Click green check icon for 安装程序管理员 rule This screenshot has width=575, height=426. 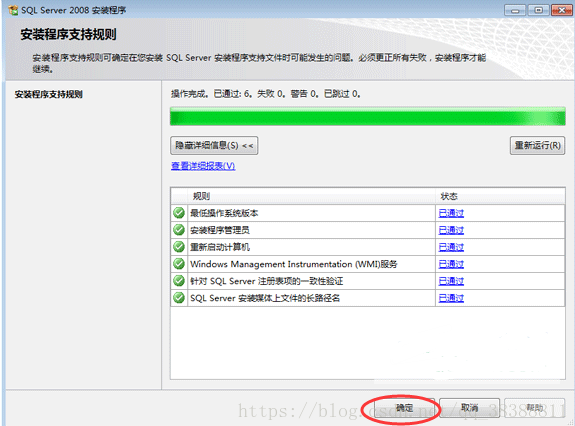point(179,230)
